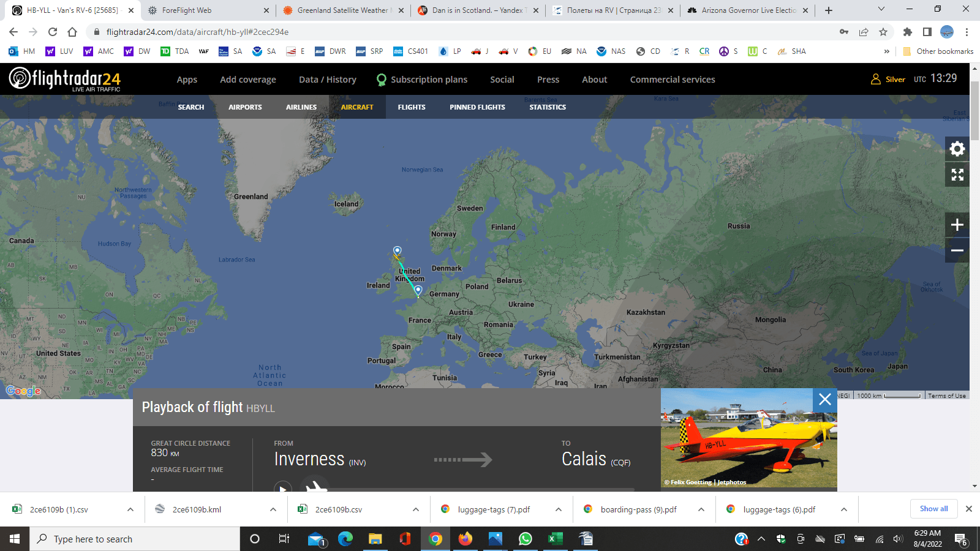Image resolution: width=980 pixels, height=551 pixels.
Task: Open WhatsApp from the taskbar
Action: pos(525,539)
